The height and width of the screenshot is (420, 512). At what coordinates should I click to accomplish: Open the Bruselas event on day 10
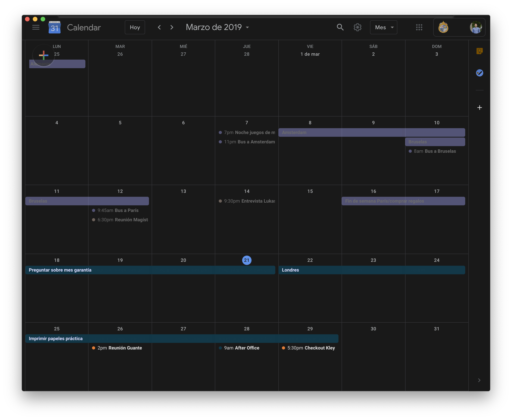coord(435,142)
